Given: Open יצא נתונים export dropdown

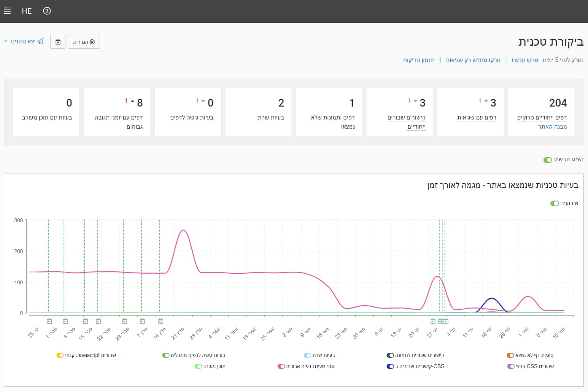Looking at the screenshot, I should (x=24, y=41).
